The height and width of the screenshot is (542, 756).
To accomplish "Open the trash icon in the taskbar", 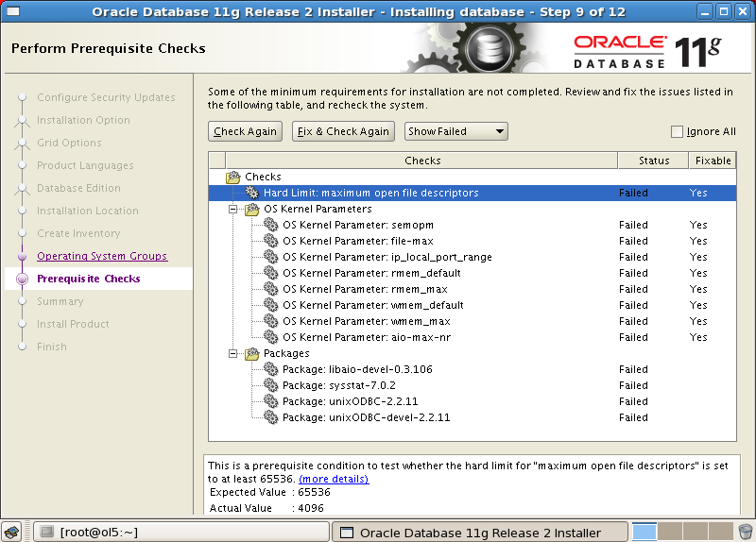I will 746,532.
